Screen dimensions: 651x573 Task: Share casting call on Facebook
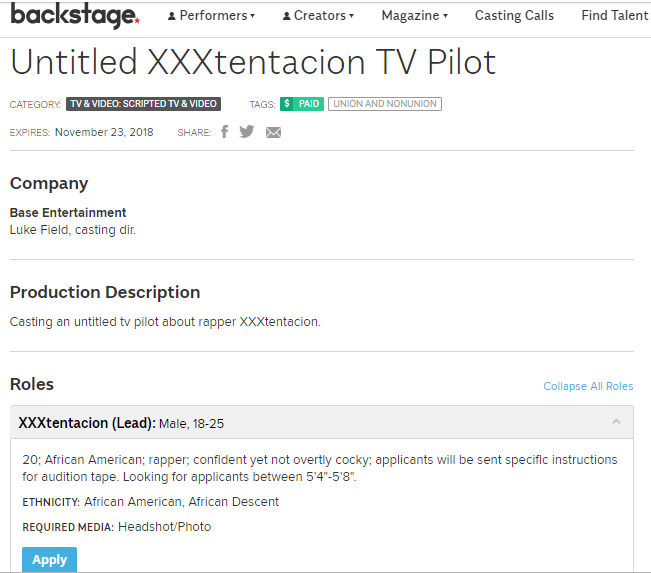[x=225, y=132]
